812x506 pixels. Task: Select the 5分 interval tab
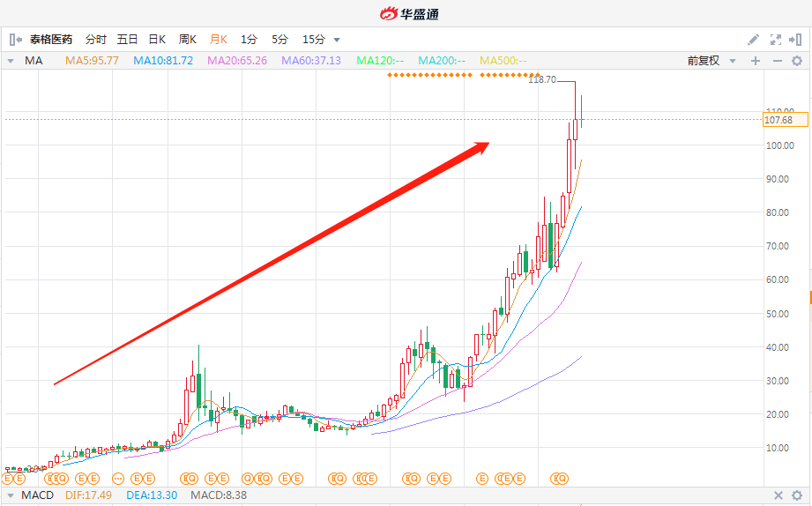pos(279,40)
